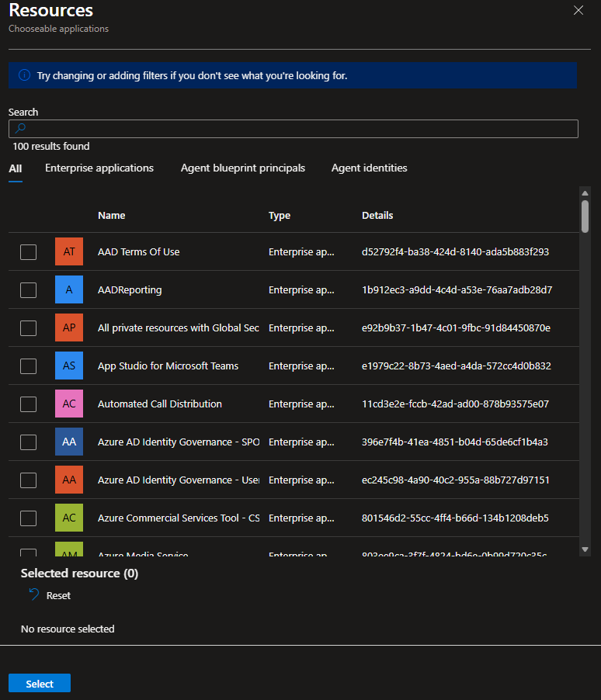Click the AP avatar for All private resources

(x=69, y=327)
